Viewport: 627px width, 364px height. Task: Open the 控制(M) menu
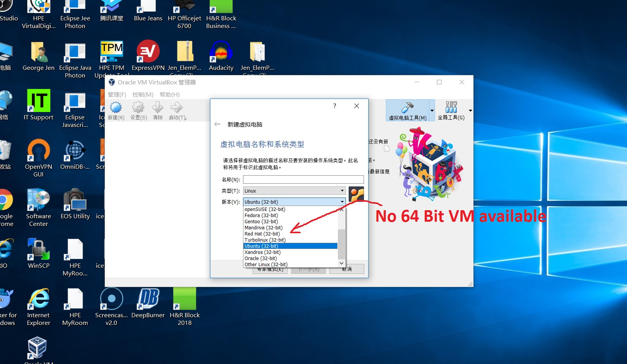click(x=143, y=94)
